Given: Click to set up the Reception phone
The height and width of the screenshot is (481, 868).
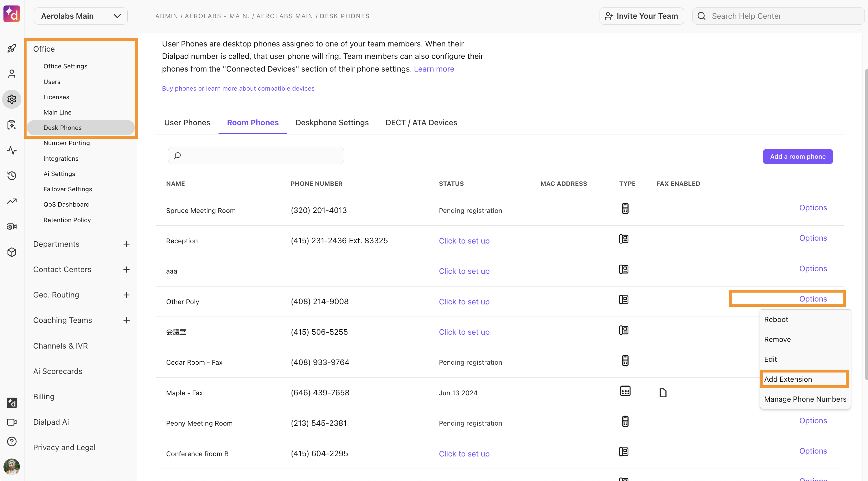Looking at the screenshot, I should tap(464, 241).
